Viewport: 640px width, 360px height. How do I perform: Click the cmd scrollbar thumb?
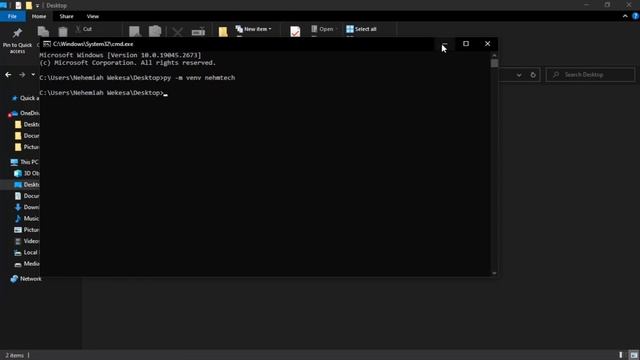494,63
